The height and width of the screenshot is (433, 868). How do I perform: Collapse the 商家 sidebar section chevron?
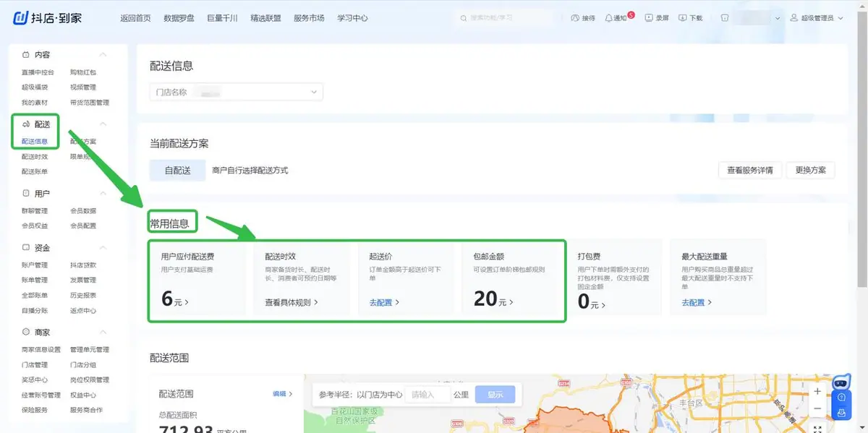coord(103,333)
